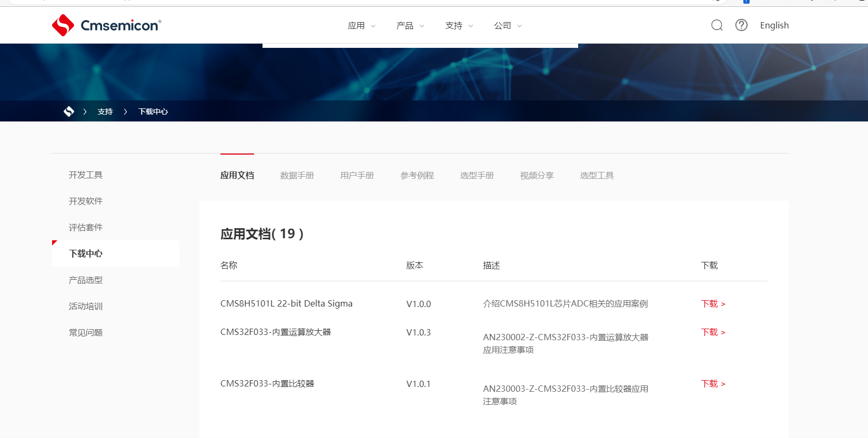Go to 支持 in the breadcrumb
868x438 pixels.
coord(105,111)
